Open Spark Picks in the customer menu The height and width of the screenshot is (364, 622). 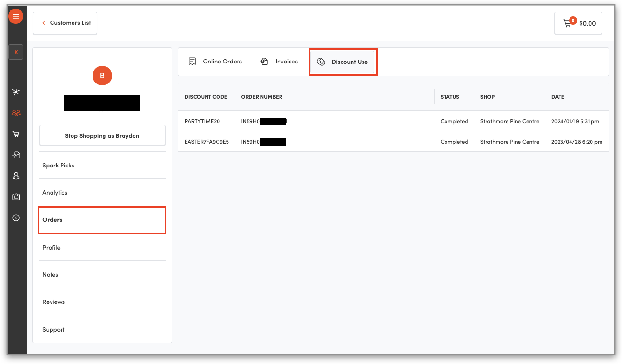58,166
